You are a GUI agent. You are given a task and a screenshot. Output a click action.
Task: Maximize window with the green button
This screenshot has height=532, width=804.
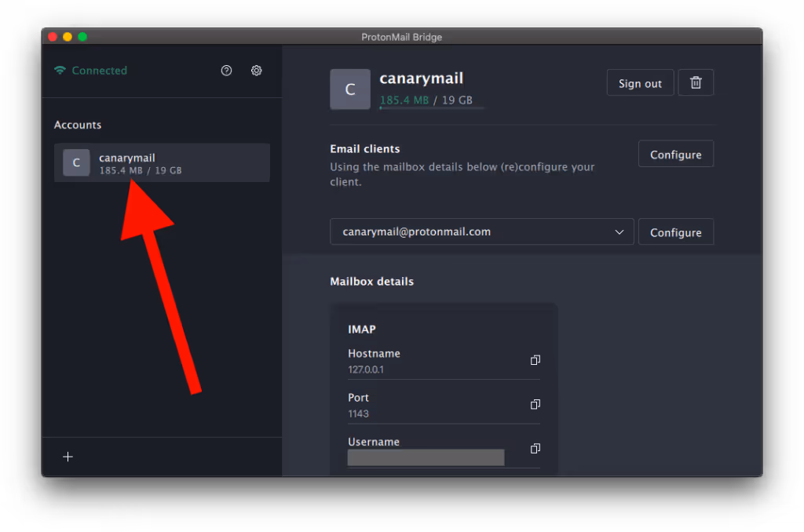(x=82, y=37)
